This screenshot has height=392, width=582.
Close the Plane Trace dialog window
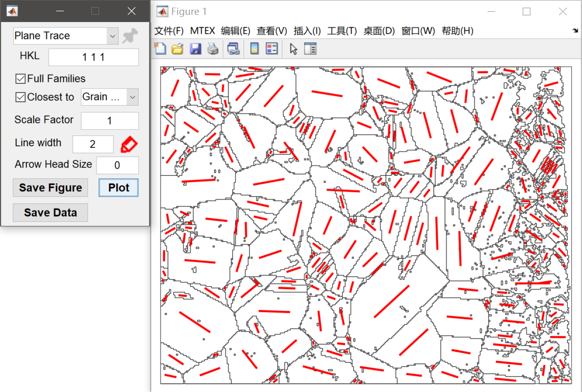pyautogui.click(x=131, y=11)
